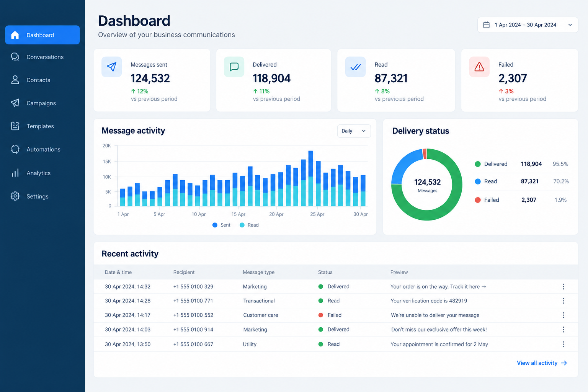The width and height of the screenshot is (588, 392).
Task: Click the 'Track it here' preview message
Action: click(438, 287)
